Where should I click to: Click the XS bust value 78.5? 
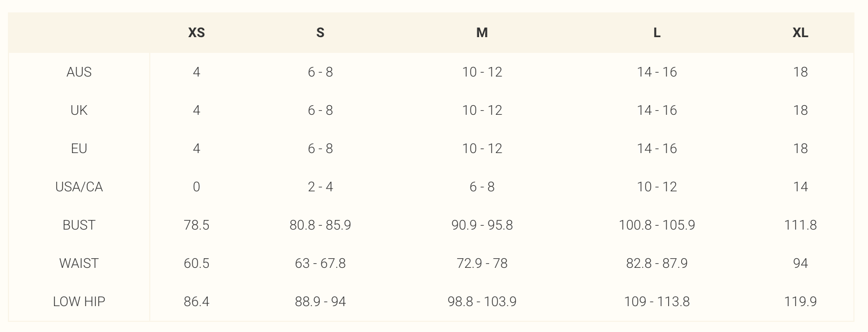coord(196,225)
